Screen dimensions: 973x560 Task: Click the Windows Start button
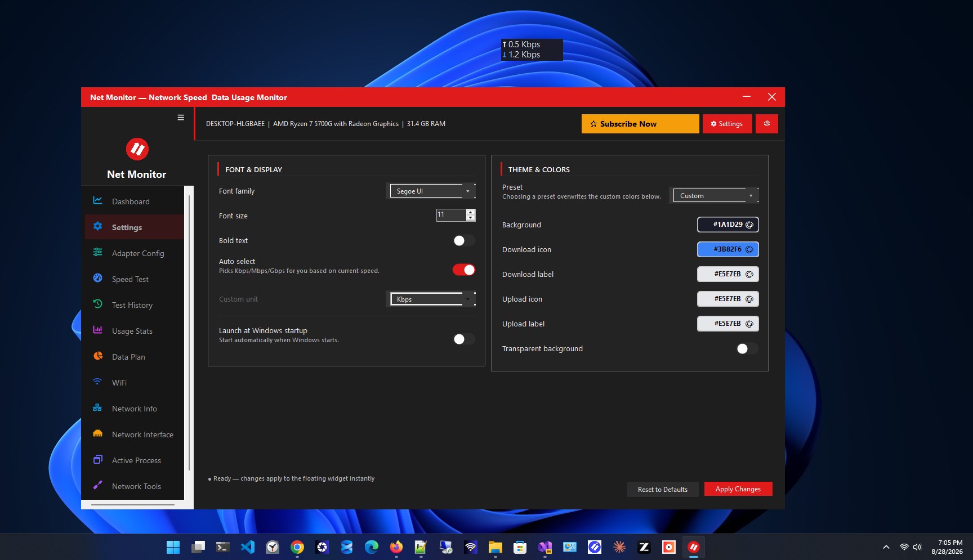[x=173, y=547]
